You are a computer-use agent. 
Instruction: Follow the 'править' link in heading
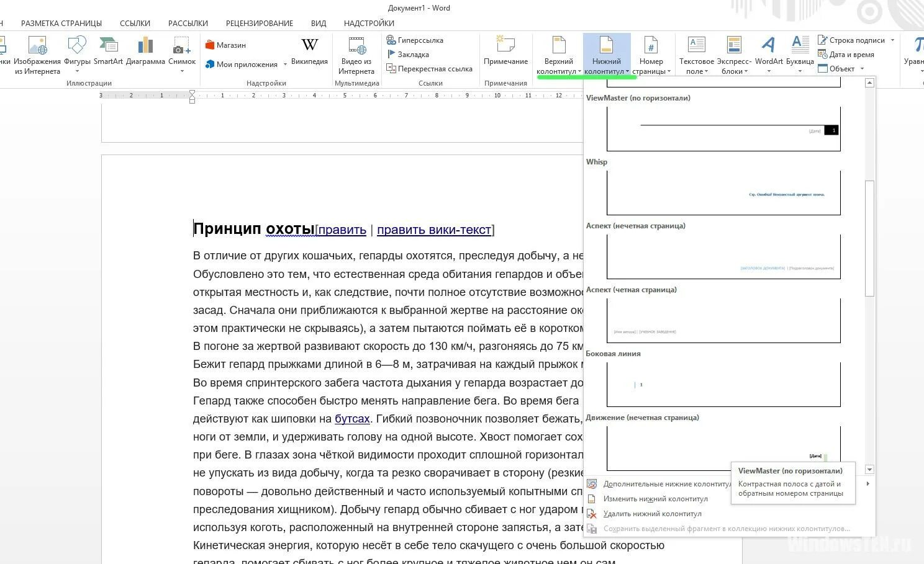pos(342,230)
